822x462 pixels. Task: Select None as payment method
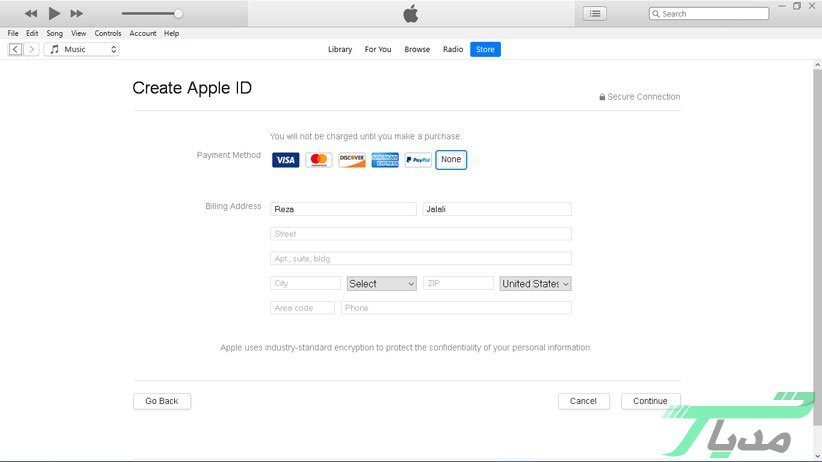(451, 160)
